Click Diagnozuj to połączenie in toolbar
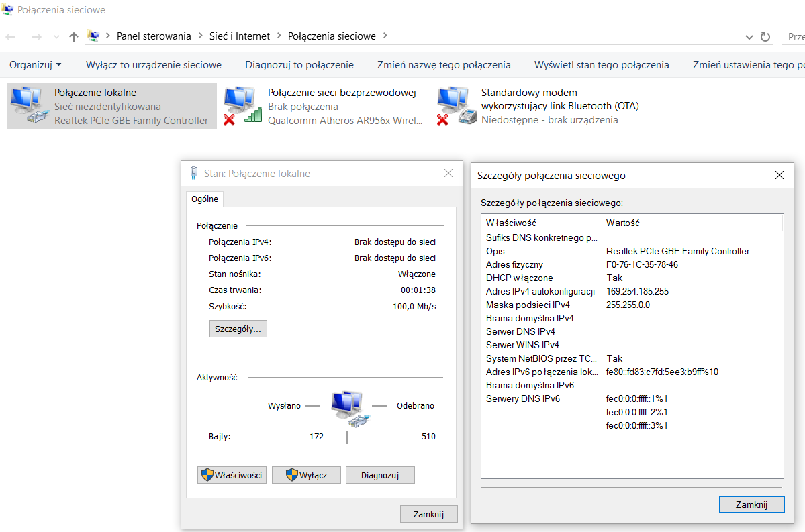 (299, 65)
